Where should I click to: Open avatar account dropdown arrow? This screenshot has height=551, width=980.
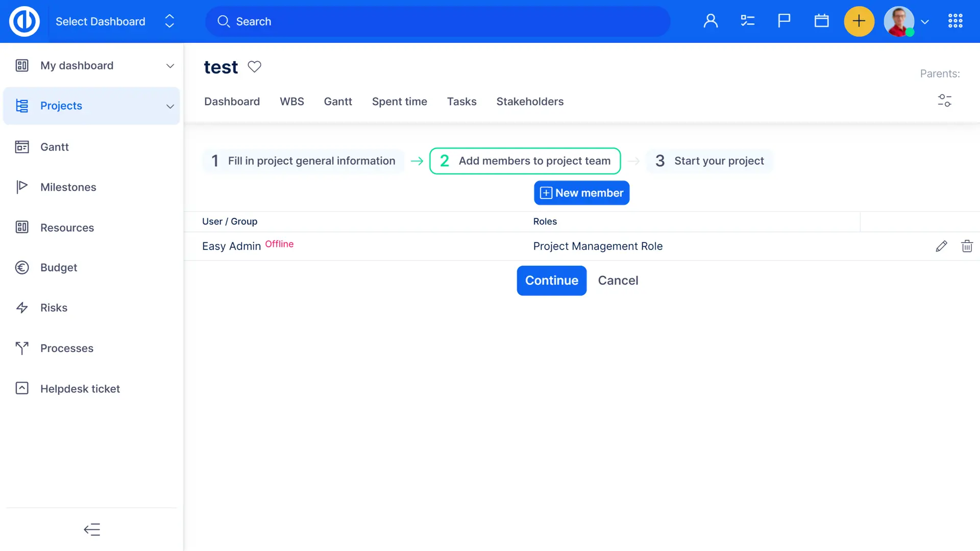click(x=924, y=22)
